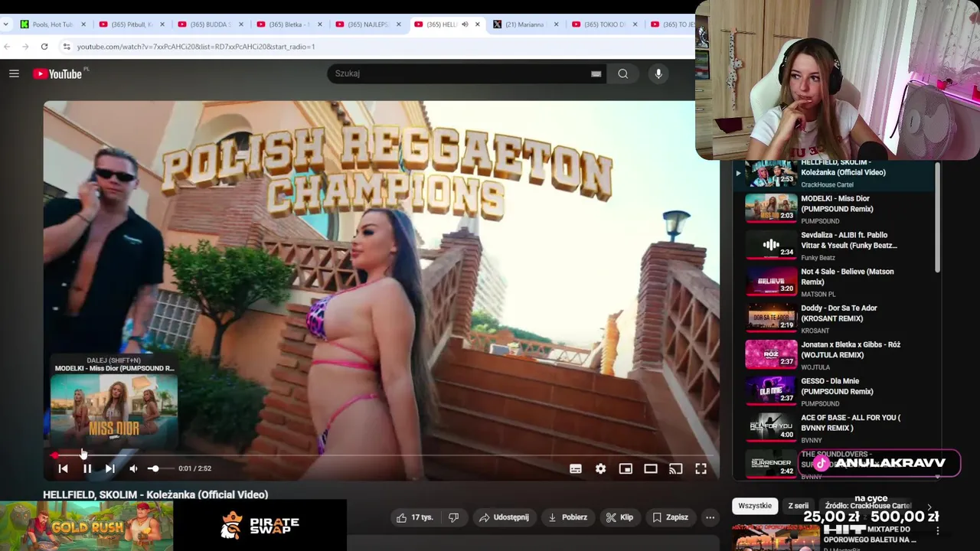Click the Zapisz save button
Image resolution: width=980 pixels, height=551 pixels.
point(670,517)
